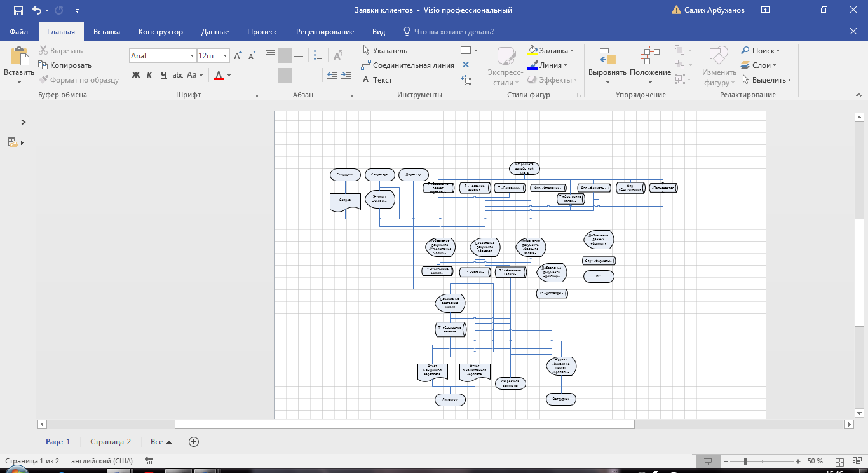
Task: Switch to the Вставка ribbon tab
Action: pyautogui.click(x=107, y=32)
